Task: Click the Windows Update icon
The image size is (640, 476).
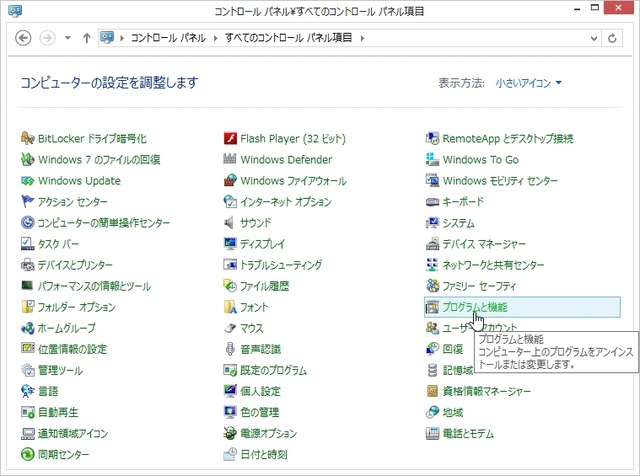Action: click(x=27, y=180)
